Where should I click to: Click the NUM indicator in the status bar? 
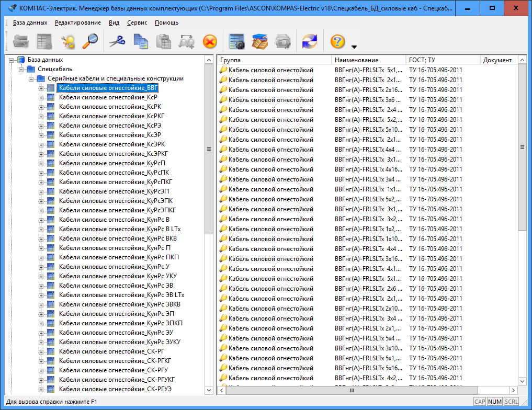click(x=495, y=402)
